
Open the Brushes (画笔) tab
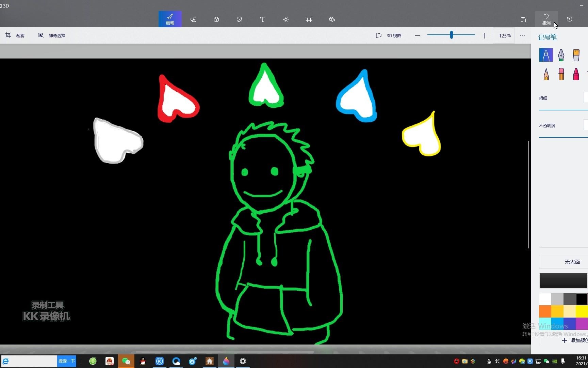tap(170, 19)
